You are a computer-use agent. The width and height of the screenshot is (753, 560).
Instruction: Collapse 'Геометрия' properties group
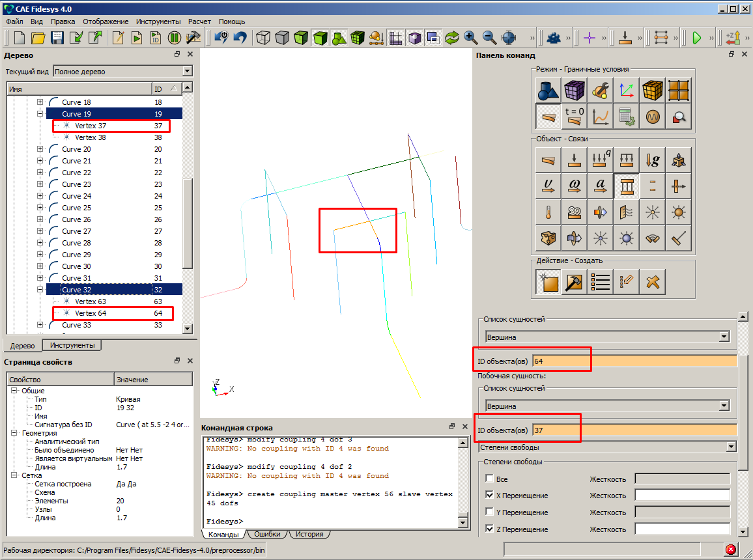coord(14,433)
